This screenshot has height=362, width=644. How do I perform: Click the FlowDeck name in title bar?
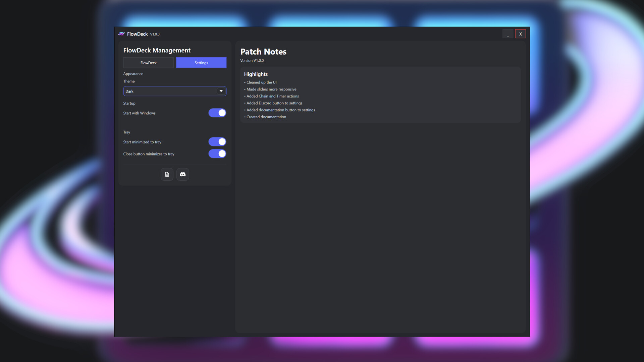coord(137,34)
